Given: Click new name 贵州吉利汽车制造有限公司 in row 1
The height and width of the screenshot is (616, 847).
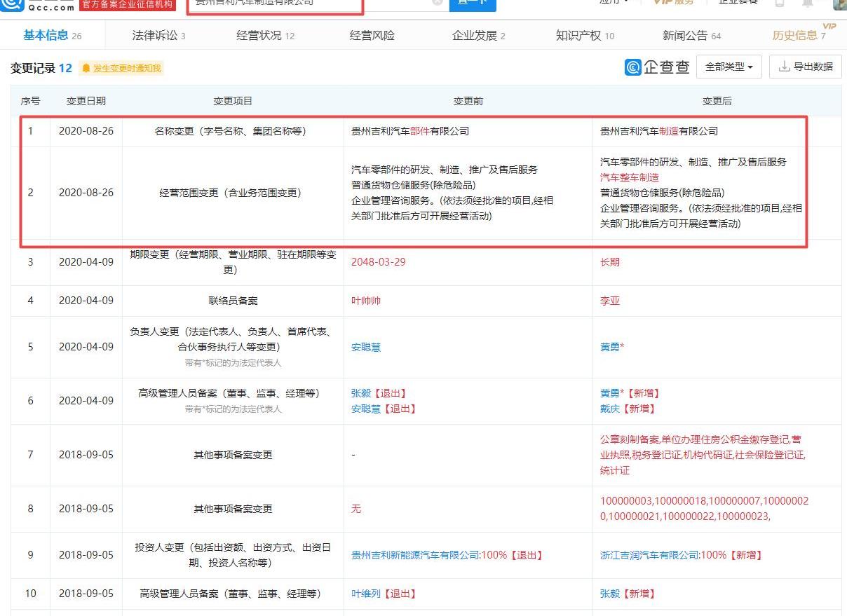Looking at the screenshot, I should coord(659,131).
